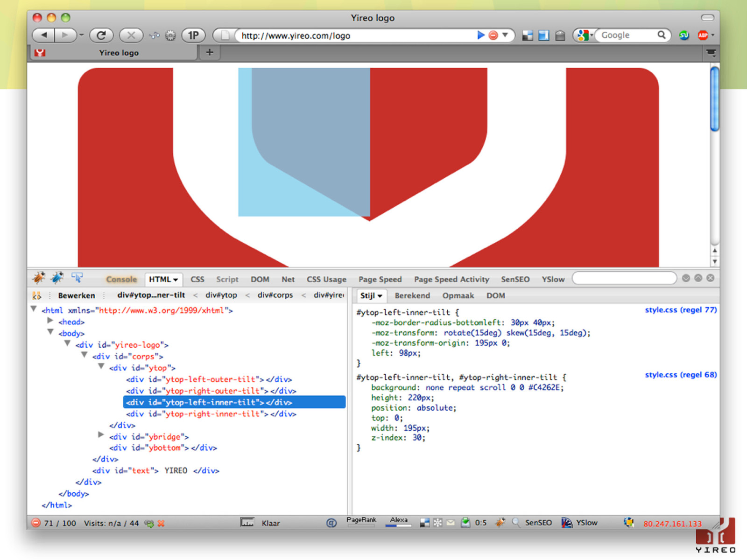The width and height of the screenshot is (747, 560).
Task: Collapse the div id corps node
Action: (85, 355)
